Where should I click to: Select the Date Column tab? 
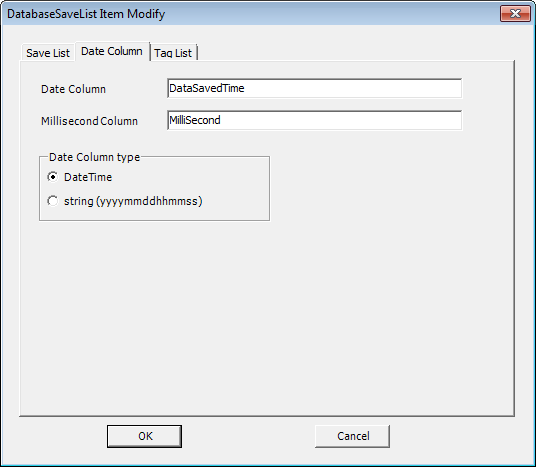click(112, 51)
